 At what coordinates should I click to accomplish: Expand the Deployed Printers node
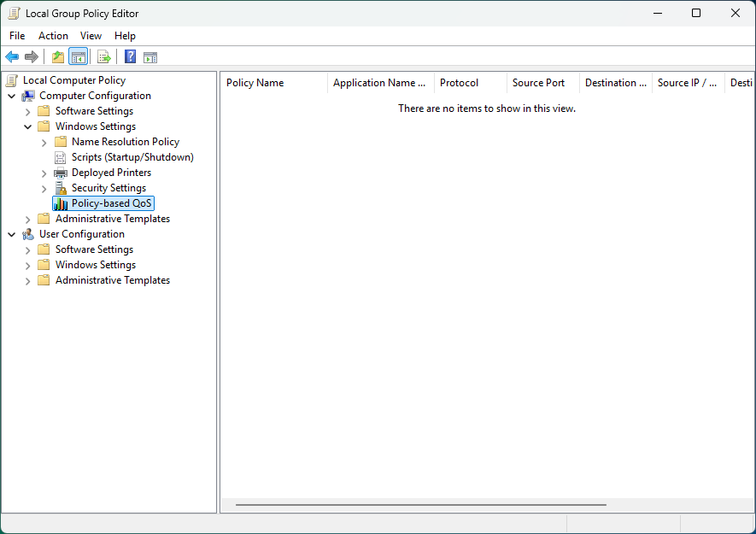point(44,173)
